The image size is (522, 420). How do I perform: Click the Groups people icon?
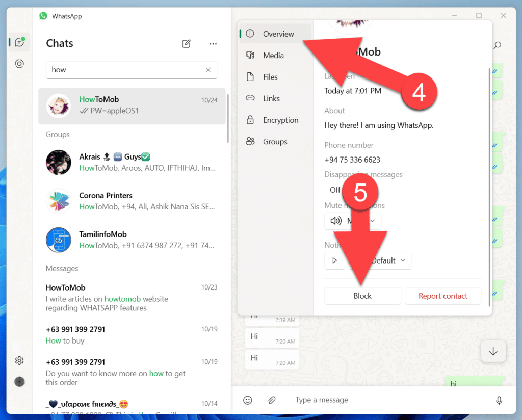click(x=250, y=141)
